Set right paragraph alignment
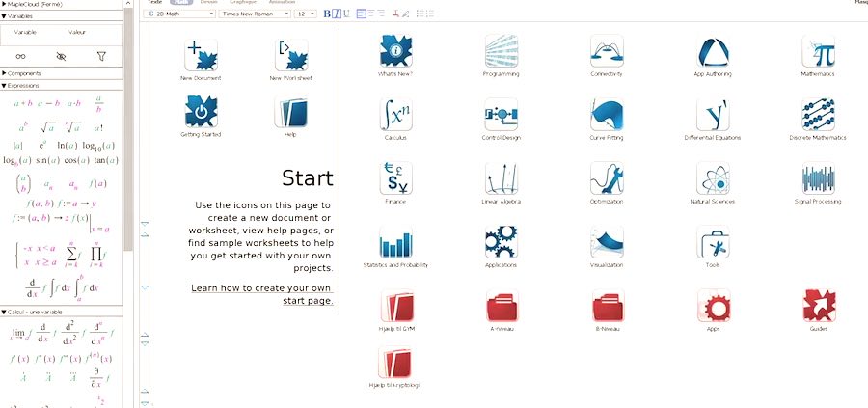The height and width of the screenshot is (408, 868). tap(381, 14)
